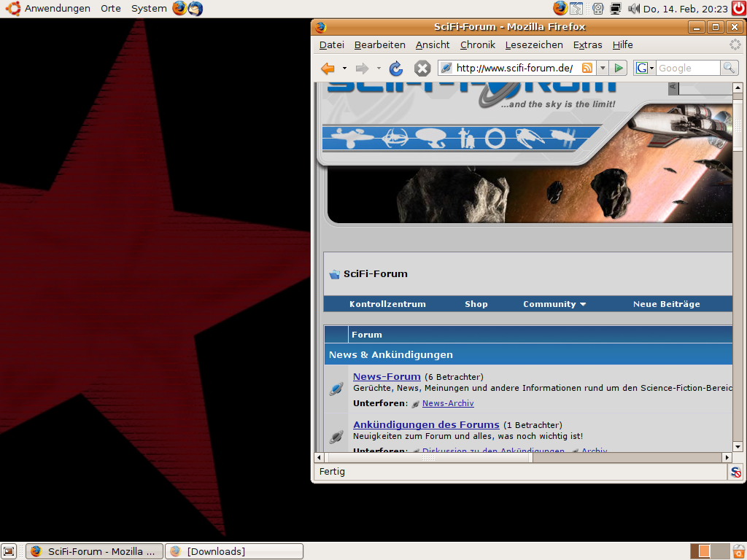Click in the Google search field
This screenshot has height=560, width=747.
pyautogui.click(x=687, y=69)
